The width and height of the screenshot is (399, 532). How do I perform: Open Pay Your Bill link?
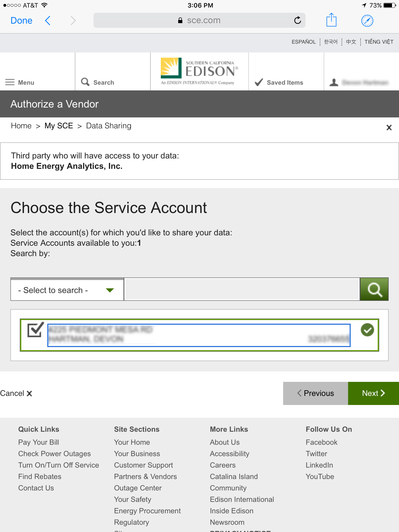pyautogui.click(x=38, y=442)
